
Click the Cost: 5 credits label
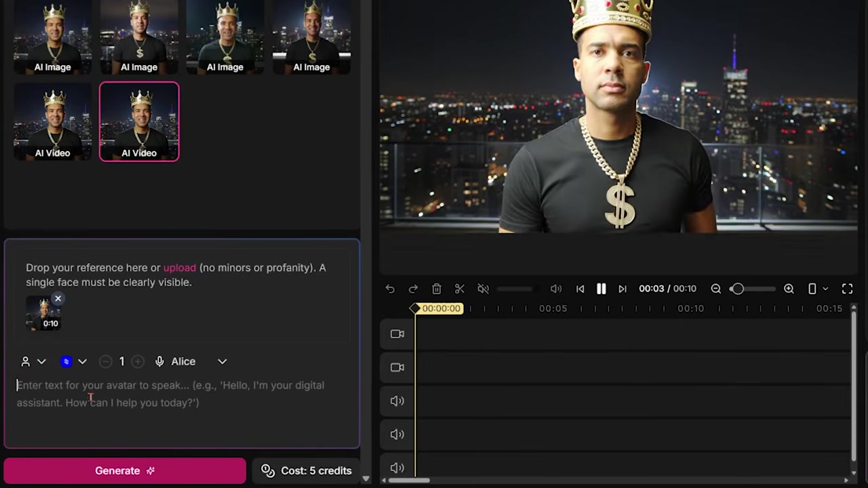click(307, 470)
